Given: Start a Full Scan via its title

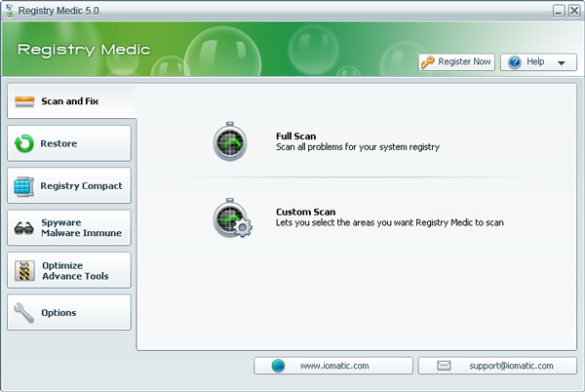Looking at the screenshot, I should point(295,137).
